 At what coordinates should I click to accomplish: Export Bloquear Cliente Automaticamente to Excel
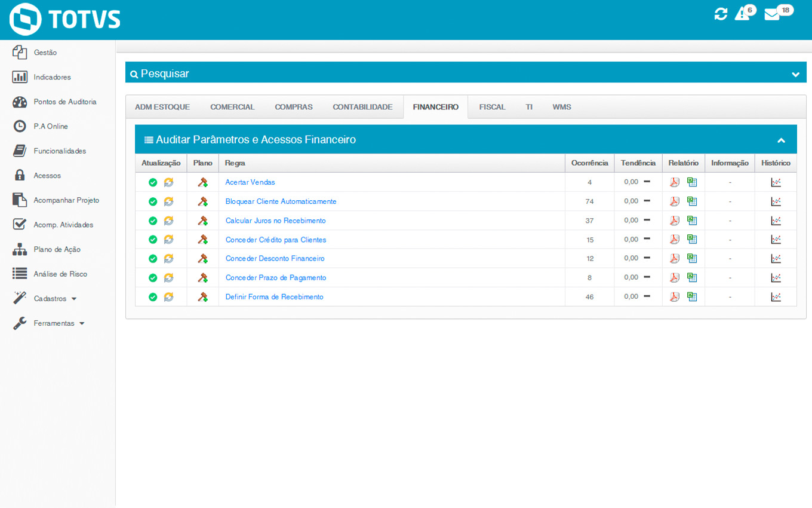click(692, 201)
